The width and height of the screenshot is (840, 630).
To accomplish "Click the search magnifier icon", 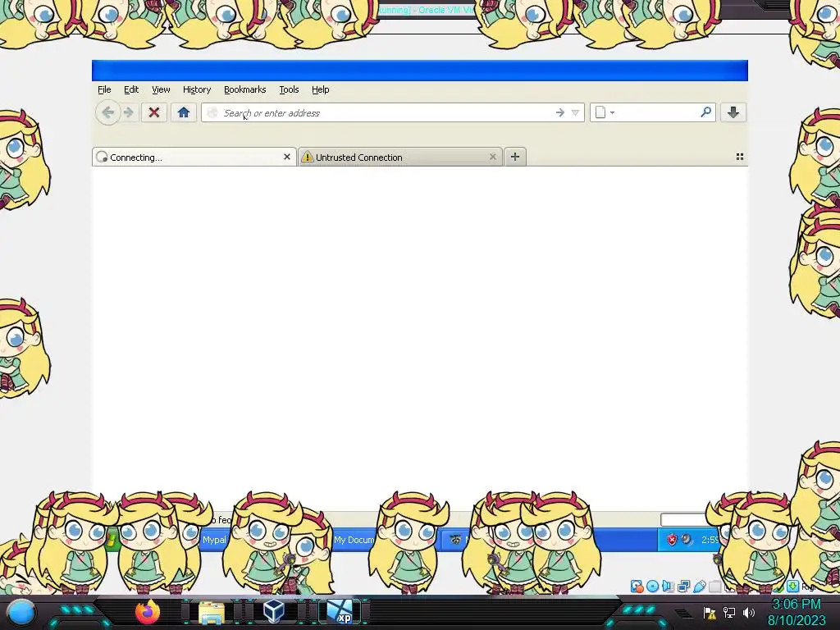I will [x=705, y=112].
